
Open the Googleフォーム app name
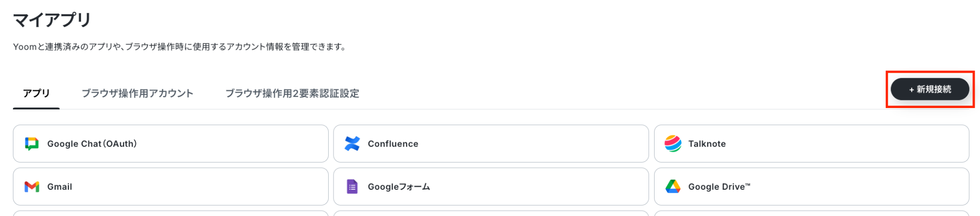[399, 187]
